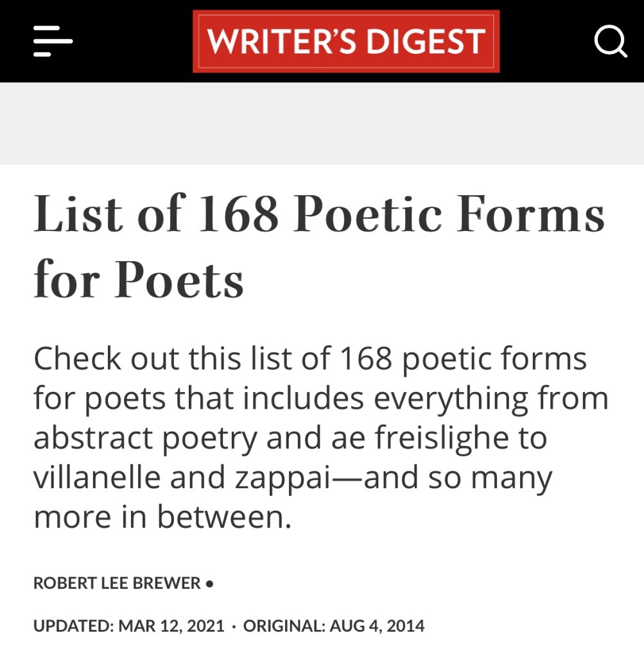Click the search magnifier icon

[x=610, y=42]
